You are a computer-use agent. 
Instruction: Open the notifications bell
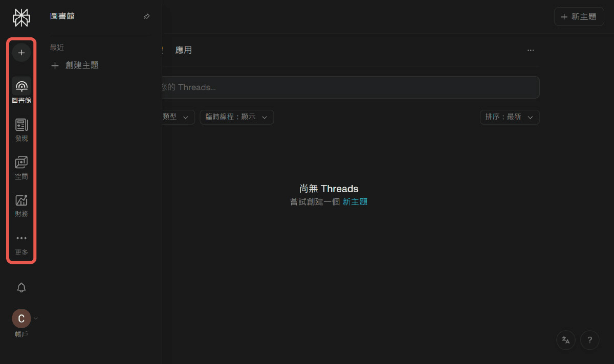[21, 287]
